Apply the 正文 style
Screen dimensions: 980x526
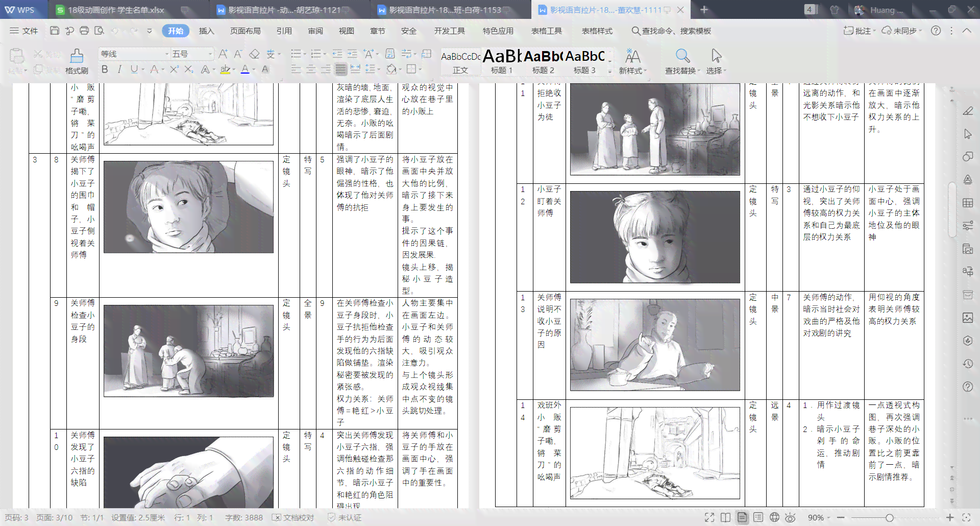tap(460, 62)
